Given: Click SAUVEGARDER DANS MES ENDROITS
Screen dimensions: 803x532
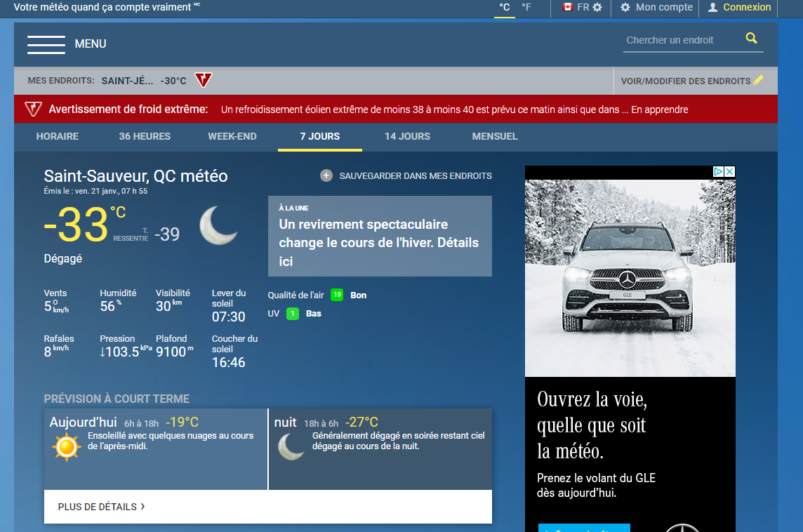Looking at the screenshot, I should (x=416, y=175).
